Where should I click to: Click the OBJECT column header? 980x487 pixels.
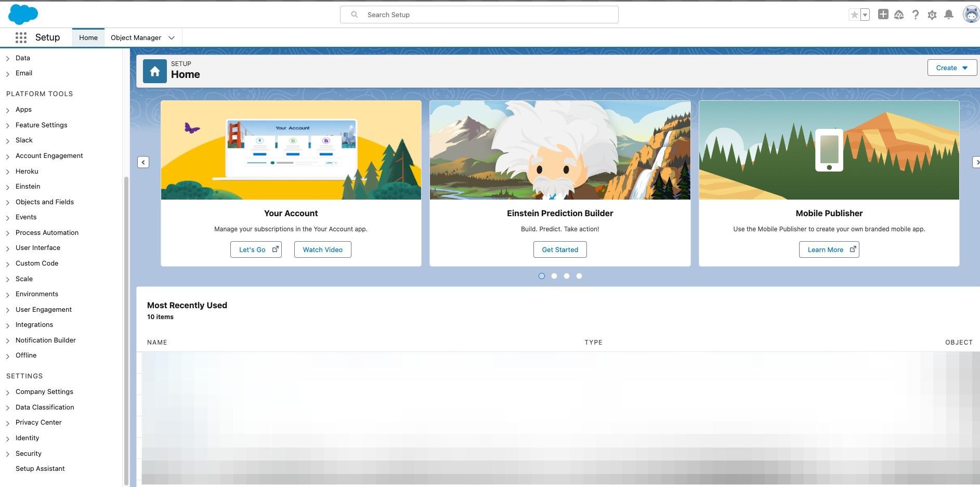coord(959,342)
